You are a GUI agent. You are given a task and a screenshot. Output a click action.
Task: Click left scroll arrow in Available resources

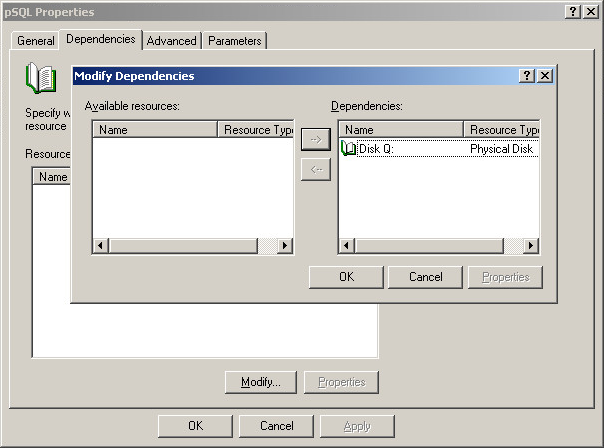click(x=101, y=245)
